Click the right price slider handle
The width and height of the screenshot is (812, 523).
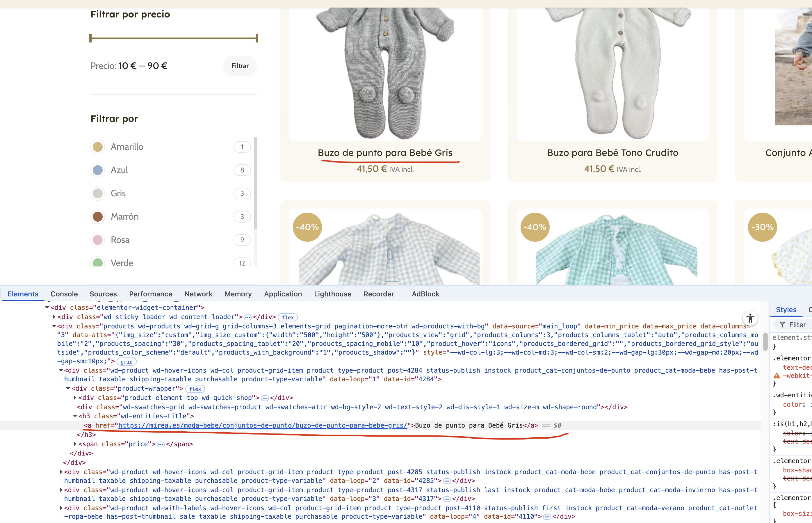[257, 38]
